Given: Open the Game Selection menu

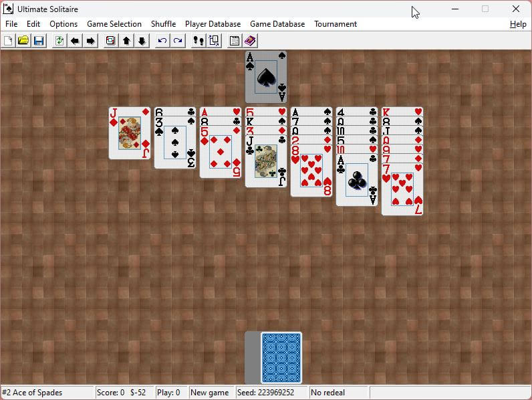Looking at the screenshot, I should [114, 24].
